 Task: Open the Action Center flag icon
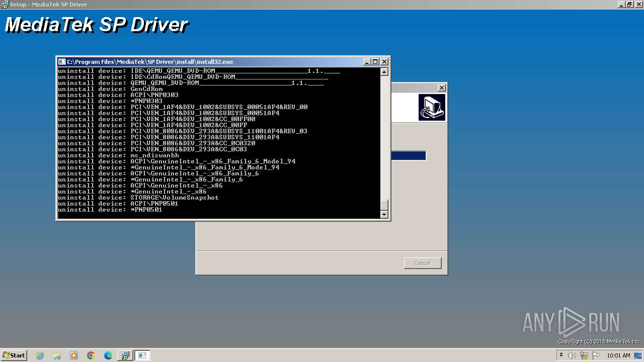point(596,355)
